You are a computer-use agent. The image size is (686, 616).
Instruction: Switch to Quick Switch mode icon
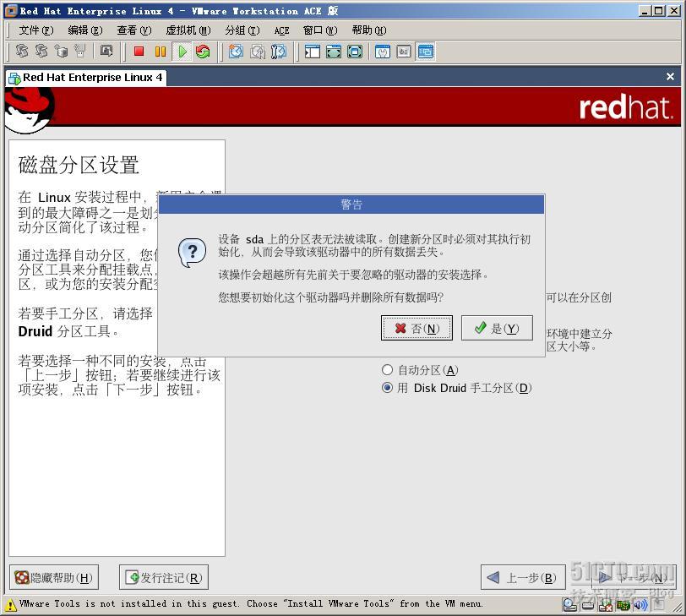click(334, 52)
